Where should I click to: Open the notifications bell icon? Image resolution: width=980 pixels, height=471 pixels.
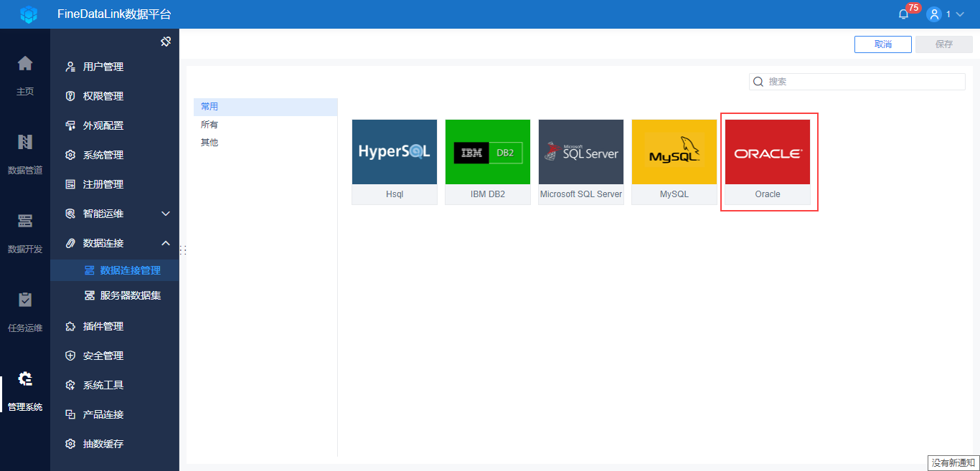903,14
